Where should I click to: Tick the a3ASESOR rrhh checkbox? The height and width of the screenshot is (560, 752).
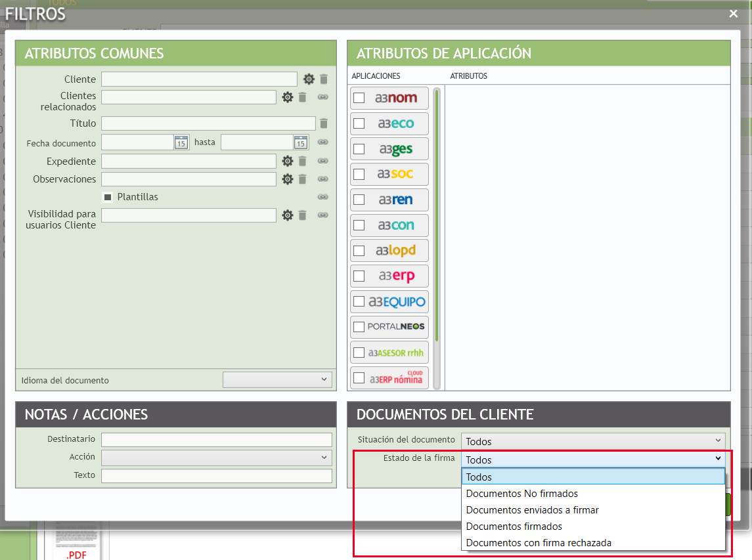[359, 353]
